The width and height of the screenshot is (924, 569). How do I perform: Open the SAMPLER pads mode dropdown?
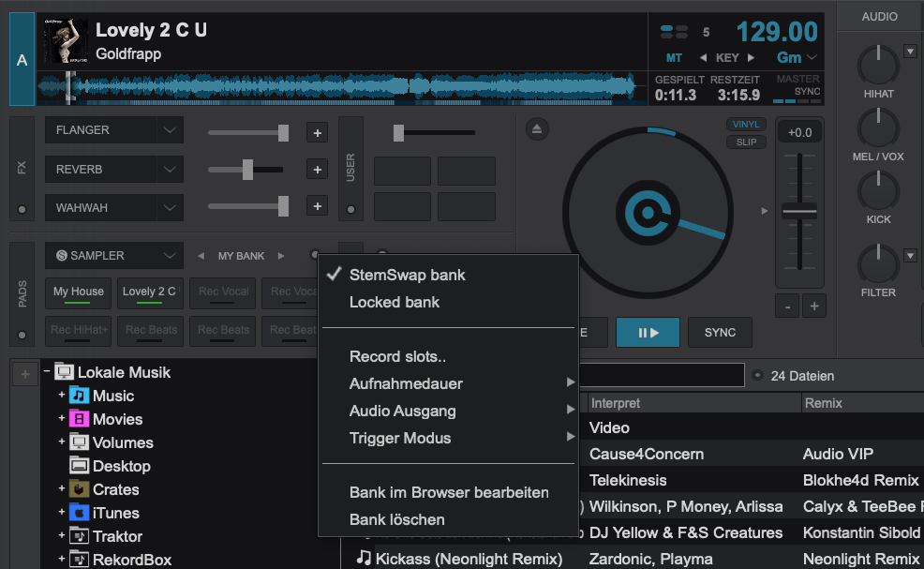click(113, 256)
